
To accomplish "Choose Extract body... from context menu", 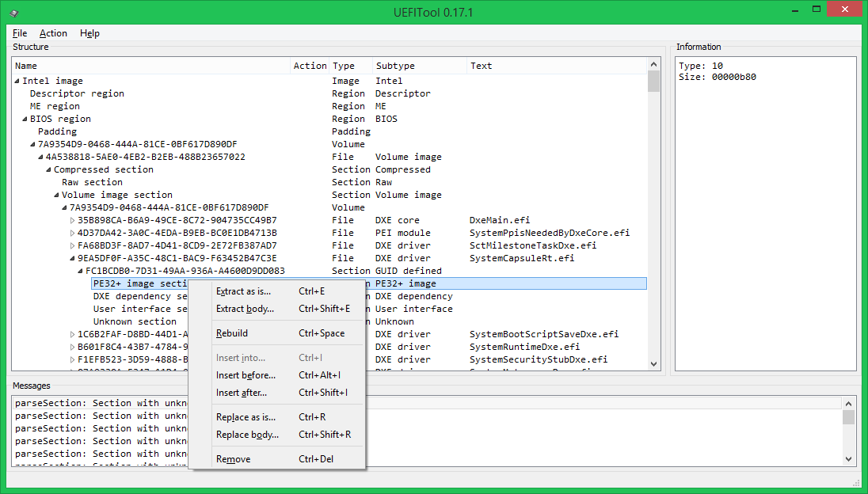I will 276,309.
